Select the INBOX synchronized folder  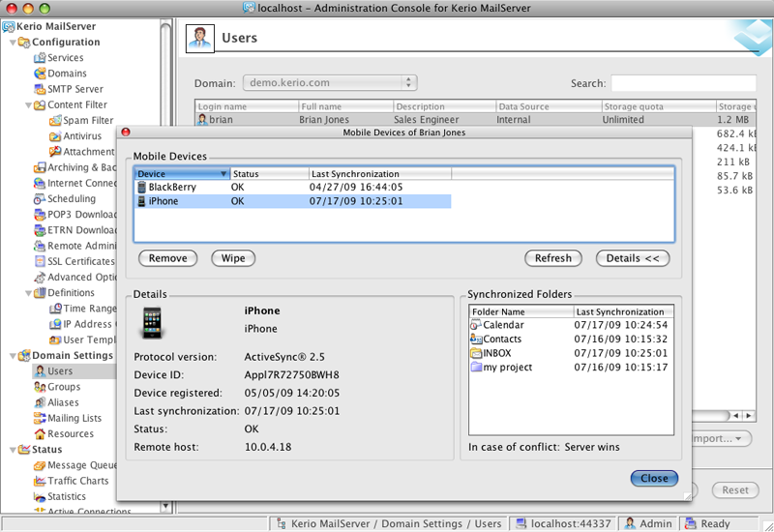571,353
